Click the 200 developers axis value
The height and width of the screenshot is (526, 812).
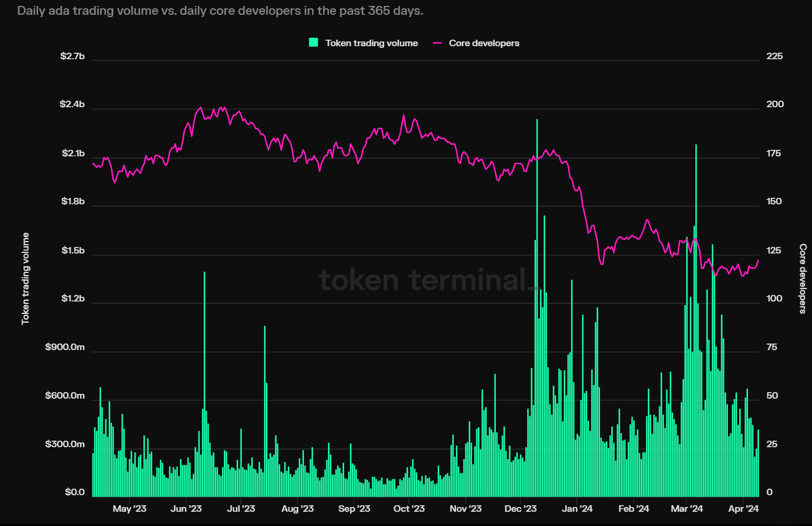pyautogui.click(x=775, y=104)
